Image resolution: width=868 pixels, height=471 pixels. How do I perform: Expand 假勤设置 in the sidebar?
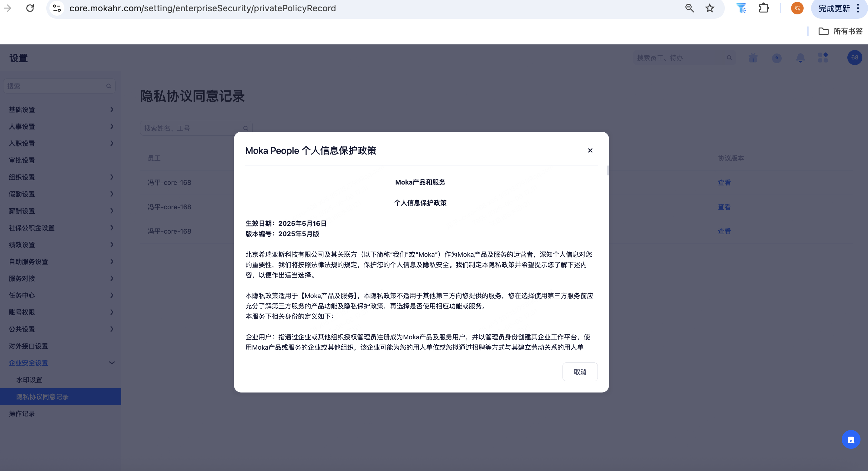pyautogui.click(x=61, y=194)
